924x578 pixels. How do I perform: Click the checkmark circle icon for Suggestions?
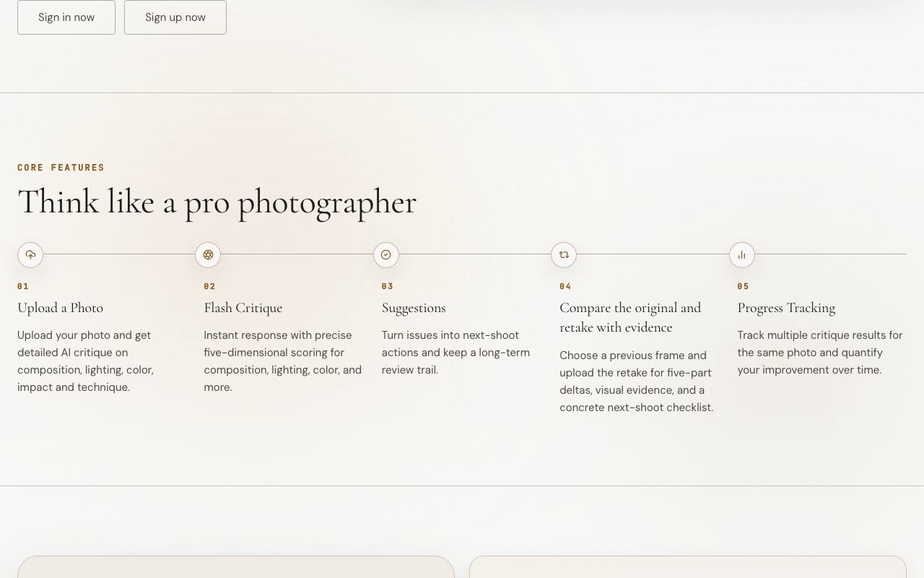(385, 255)
